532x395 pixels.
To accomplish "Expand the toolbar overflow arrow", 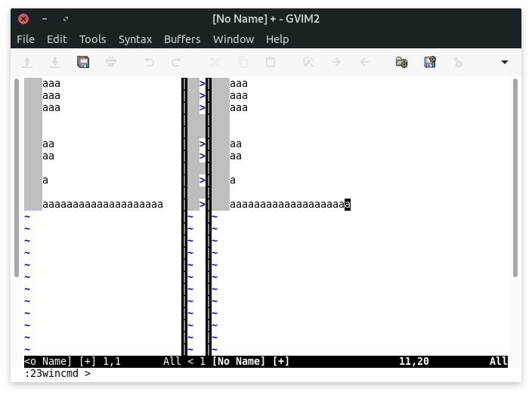I will tap(505, 62).
